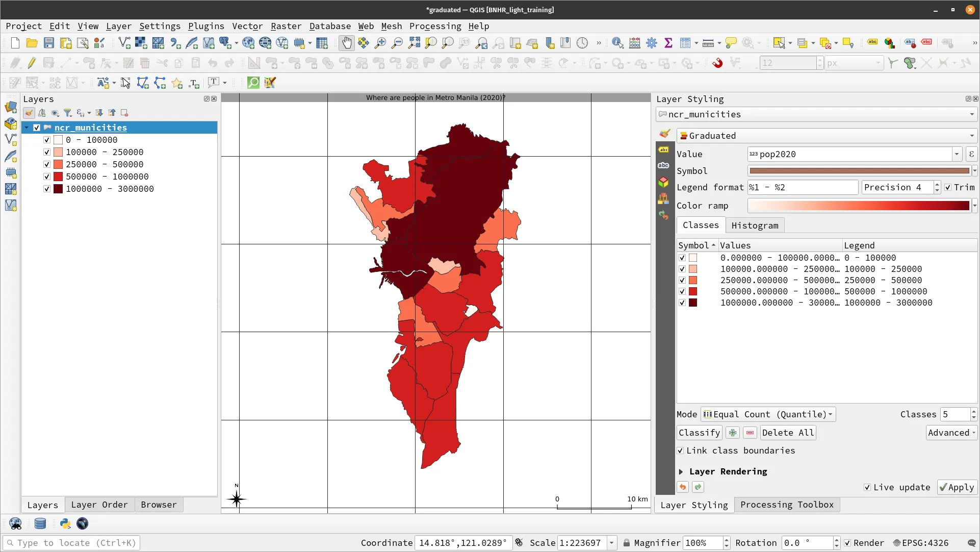980x552 pixels.
Task: Click the Zoom Full extent icon
Action: click(414, 43)
